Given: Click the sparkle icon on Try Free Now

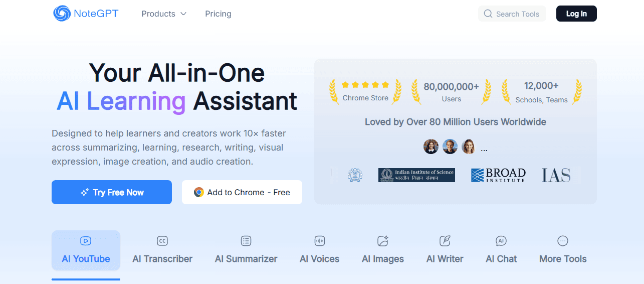Looking at the screenshot, I should (x=85, y=193).
